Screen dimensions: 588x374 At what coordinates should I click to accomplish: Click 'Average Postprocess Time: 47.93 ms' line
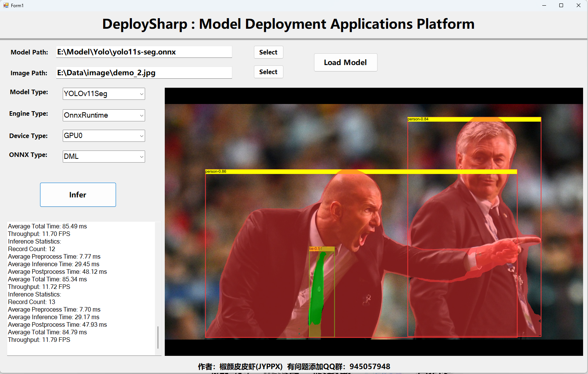[x=57, y=324]
